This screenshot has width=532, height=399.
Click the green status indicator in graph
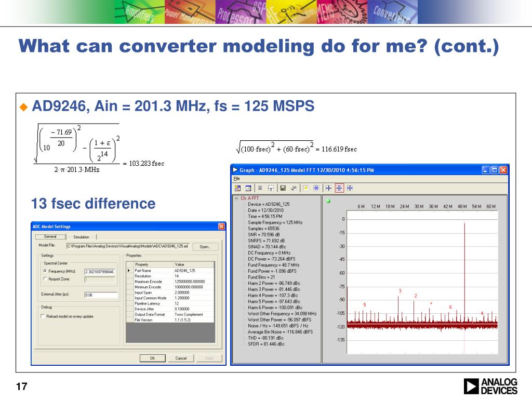(x=328, y=201)
